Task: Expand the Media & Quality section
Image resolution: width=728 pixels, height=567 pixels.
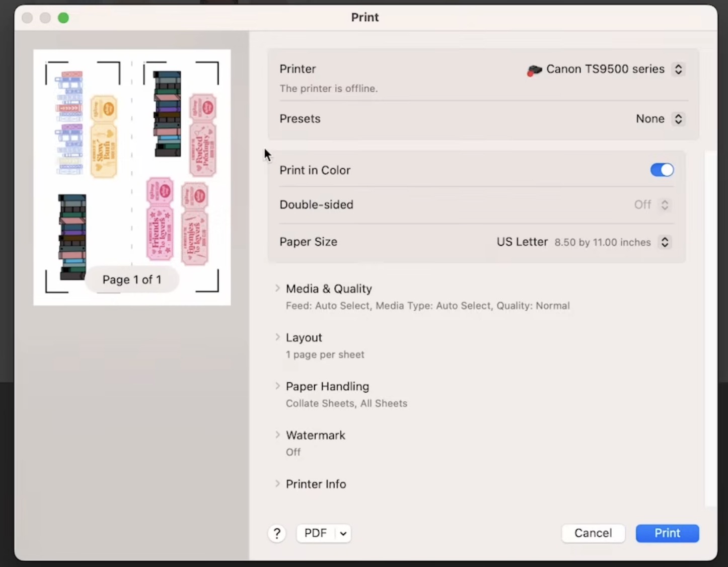Action: pos(277,289)
